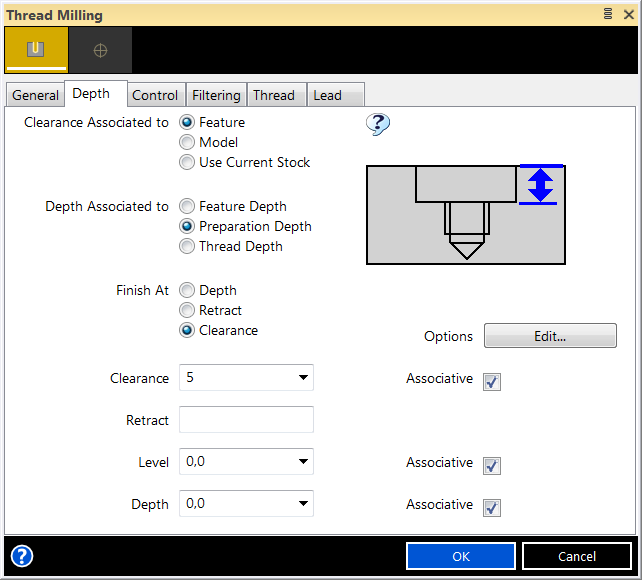The image size is (642, 580).
Task: Toggle Associative checkbox for Depth
Action: click(x=492, y=508)
